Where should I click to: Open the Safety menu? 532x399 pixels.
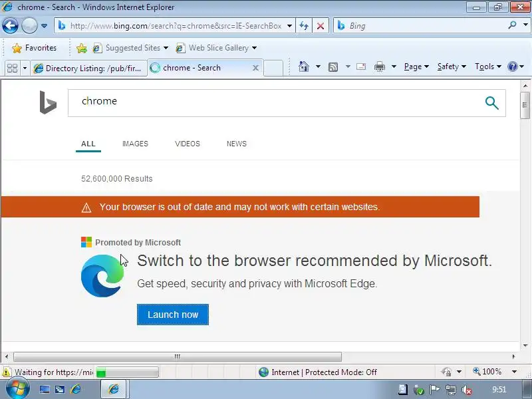pos(452,66)
